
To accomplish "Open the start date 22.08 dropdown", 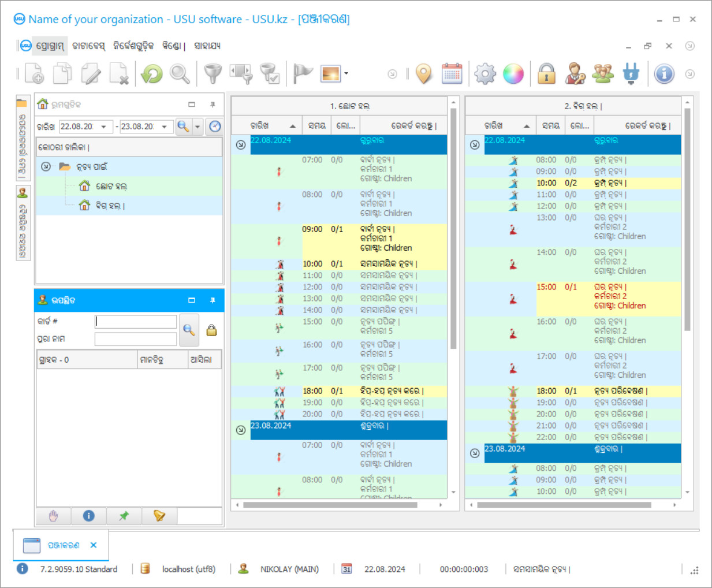I will [x=104, y=126].
